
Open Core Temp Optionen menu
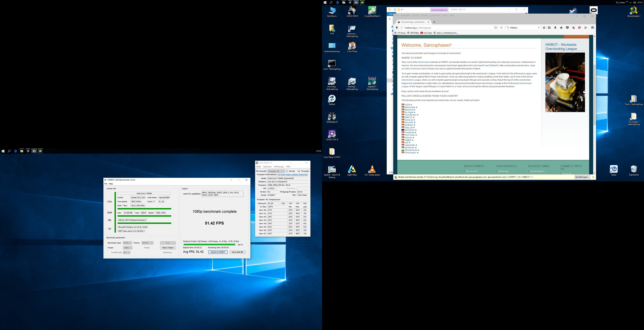pos(267,166)
